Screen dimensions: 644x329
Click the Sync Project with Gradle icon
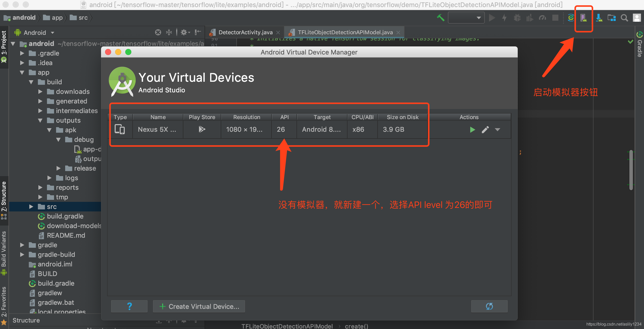pos(571,18)
